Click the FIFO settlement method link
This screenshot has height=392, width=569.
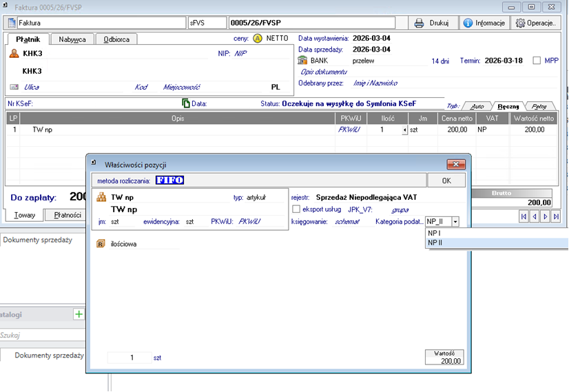169,180
